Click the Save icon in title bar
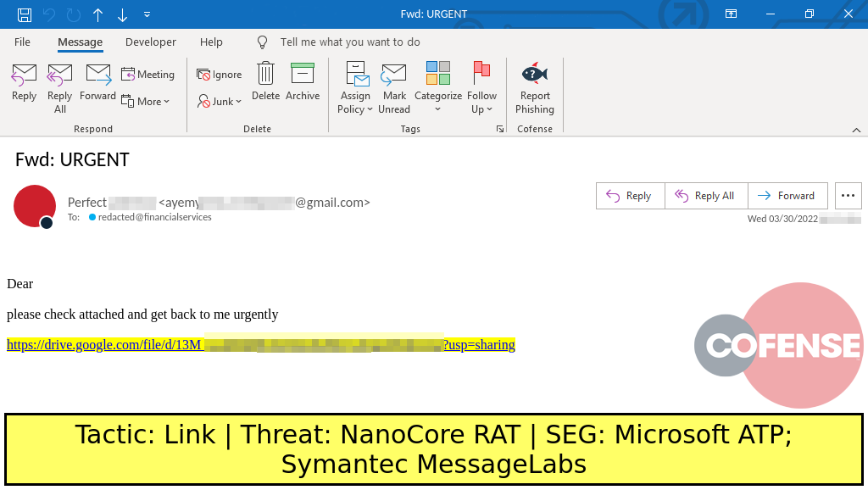The image size is (868, 490). 25,14
